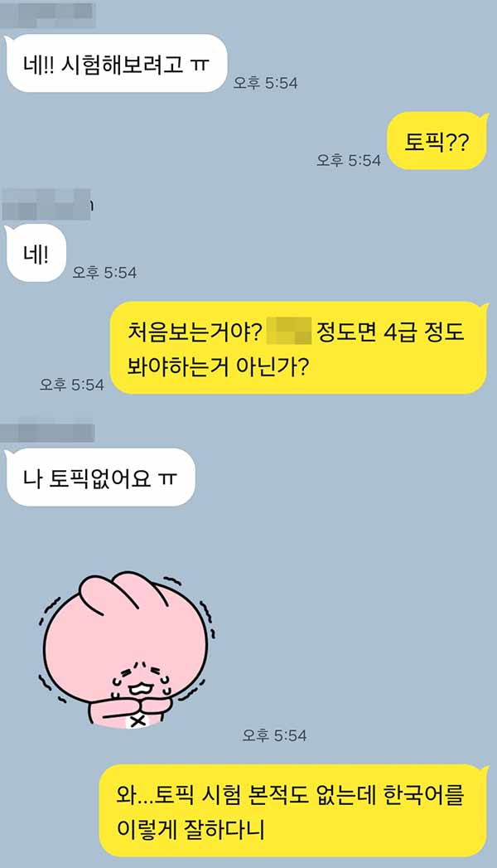
Task: Tap the 4급 text in yellow bubble
Action: click(400, 331)
